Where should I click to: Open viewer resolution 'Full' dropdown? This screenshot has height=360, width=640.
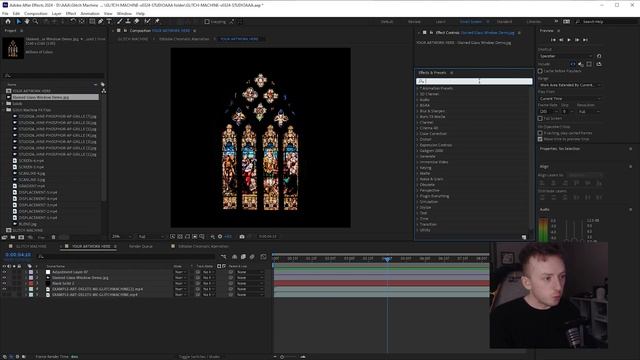(x=151, y=236)
